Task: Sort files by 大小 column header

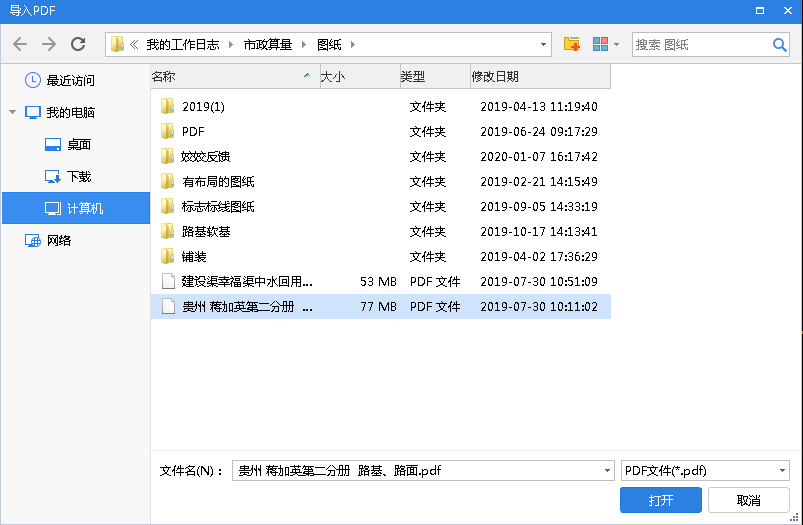Action: coord(333,77)
